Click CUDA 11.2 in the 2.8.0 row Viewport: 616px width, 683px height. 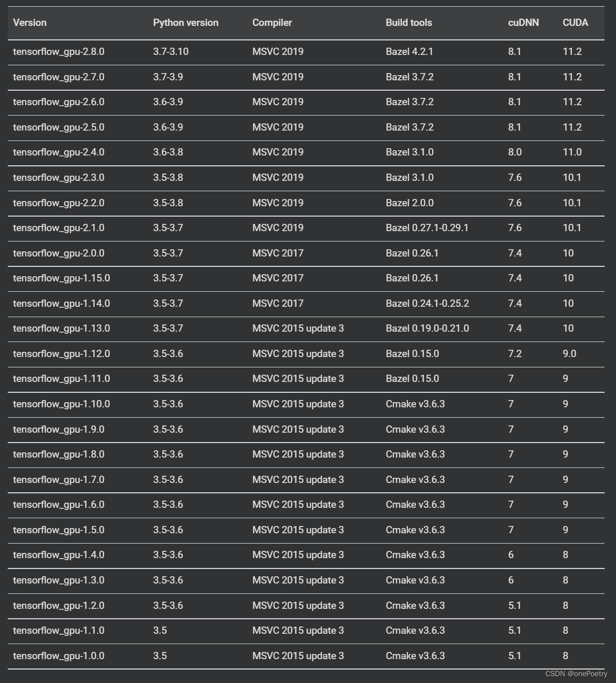[x=572, y=52]
